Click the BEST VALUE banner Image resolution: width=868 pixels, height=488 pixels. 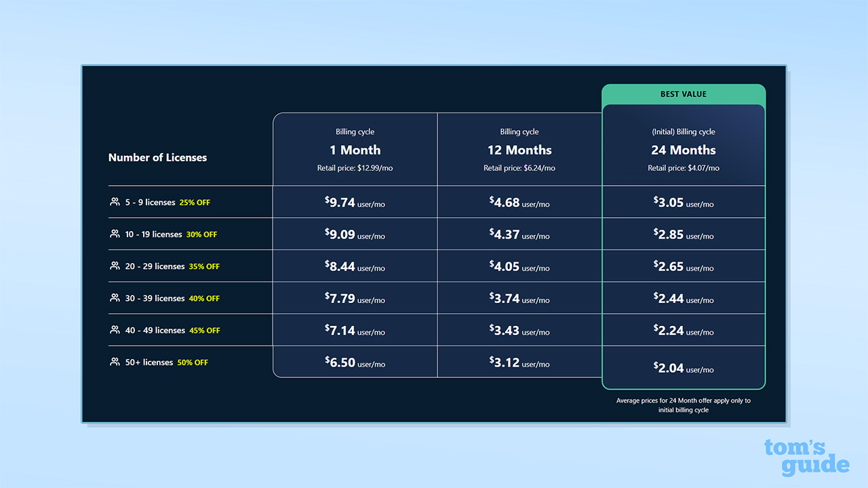(x=684, y=94)
